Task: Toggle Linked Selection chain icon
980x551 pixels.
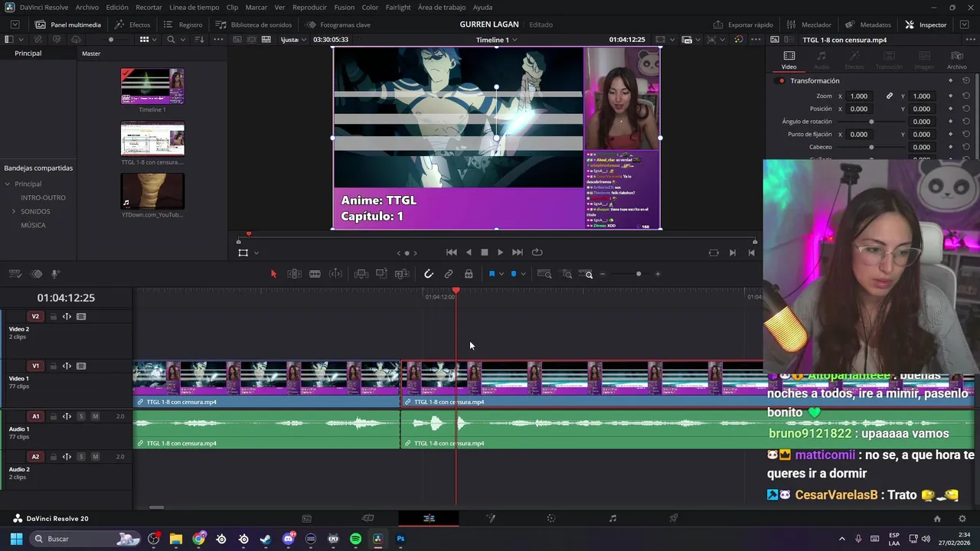Action: (449, 274)
